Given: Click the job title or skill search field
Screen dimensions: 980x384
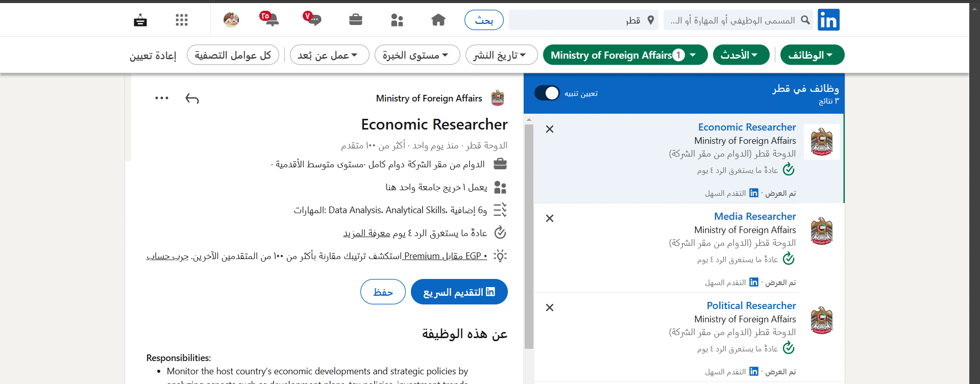Looking at the screenshot, I should pyautogui.click(x=739, y=20).
